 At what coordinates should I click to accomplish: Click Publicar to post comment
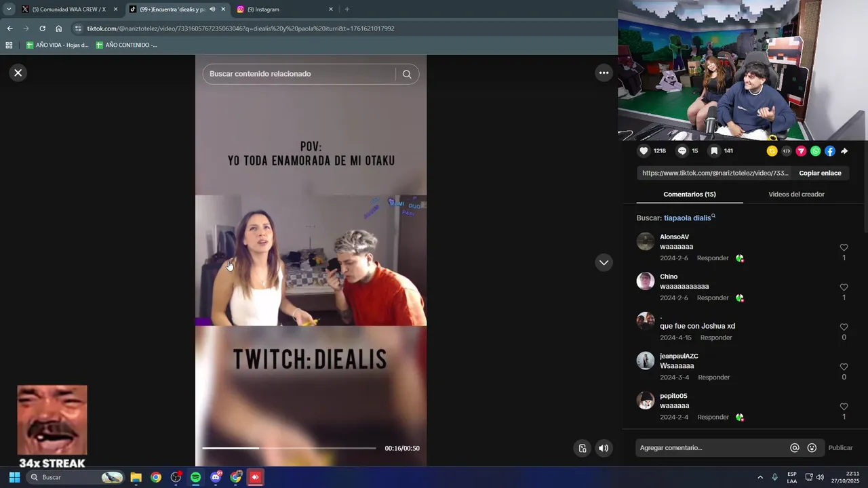[x=840, y=448]
